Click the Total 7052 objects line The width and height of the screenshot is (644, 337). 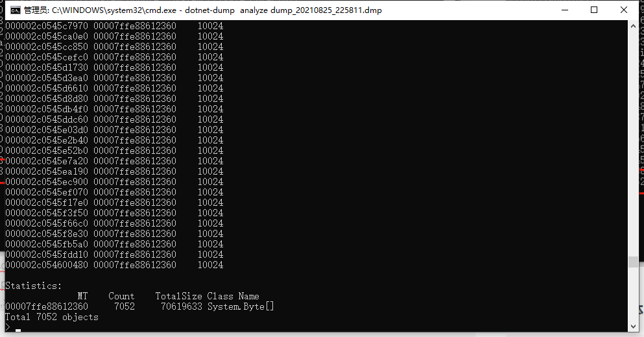pyautogui.click(x=52, y=318)
